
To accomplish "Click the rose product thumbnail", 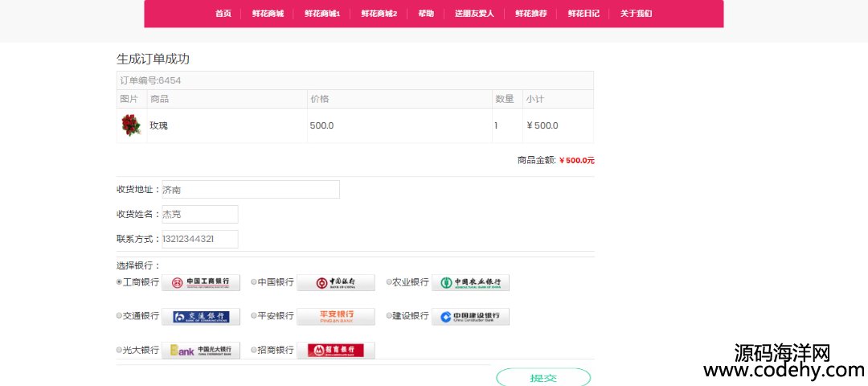I will coord(131,125).
